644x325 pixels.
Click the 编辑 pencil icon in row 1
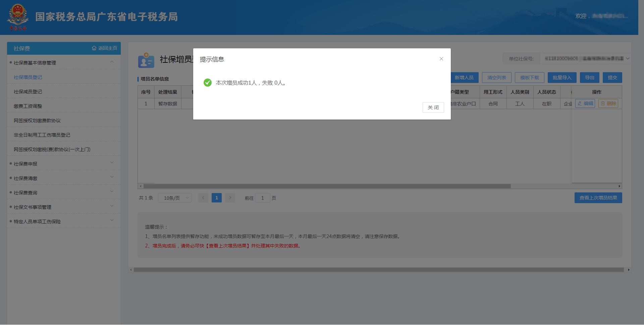580,103
